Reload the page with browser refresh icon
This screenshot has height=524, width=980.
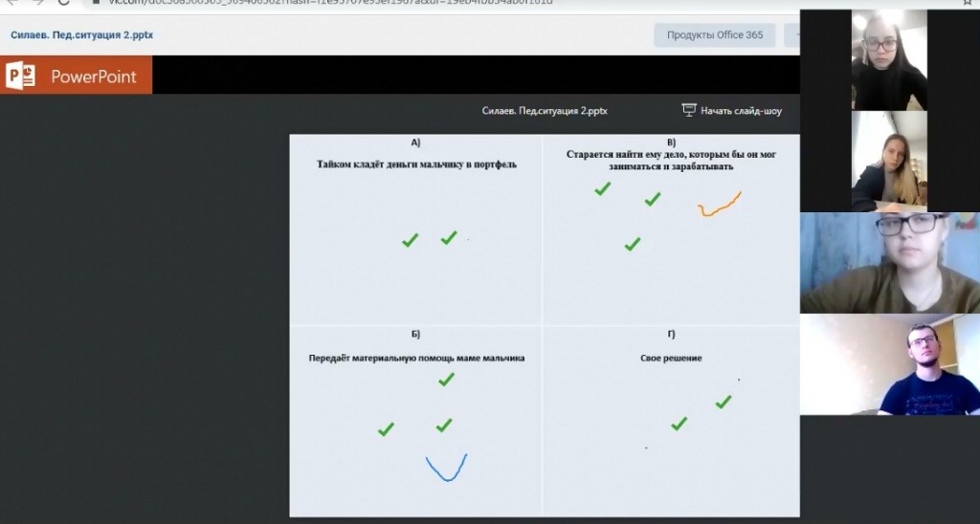pyautogui.click(x=63, y=3)
